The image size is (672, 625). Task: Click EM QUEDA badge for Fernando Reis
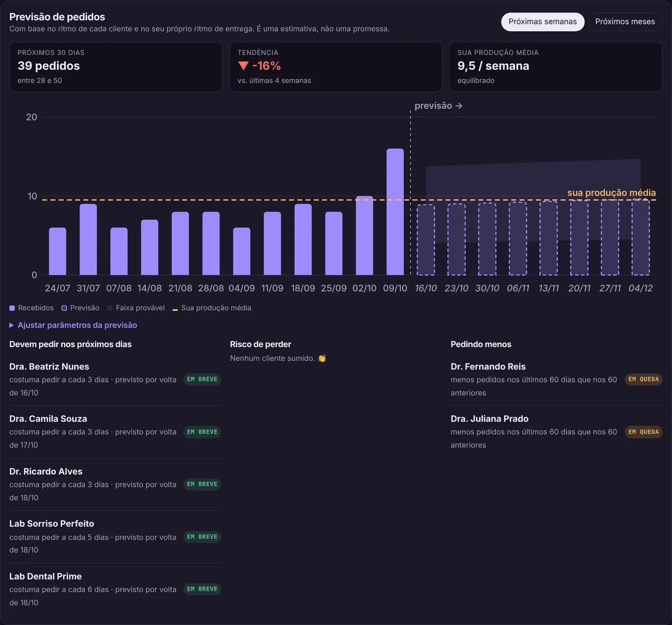point(643,379)
